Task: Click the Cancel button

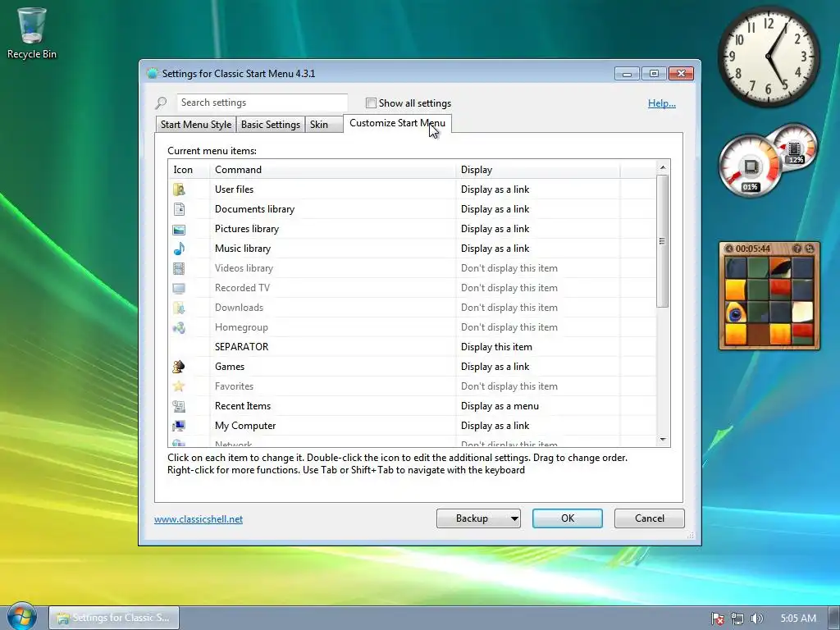Action: click(650, 518)
